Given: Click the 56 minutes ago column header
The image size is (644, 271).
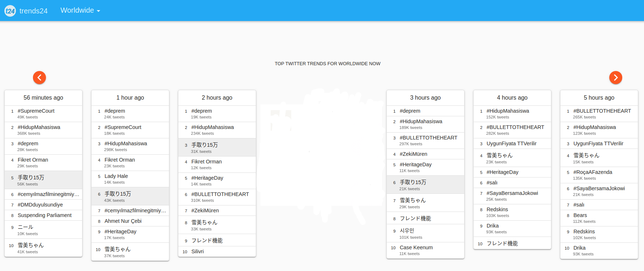Looking at the screenshot, I should pos(43,98).
